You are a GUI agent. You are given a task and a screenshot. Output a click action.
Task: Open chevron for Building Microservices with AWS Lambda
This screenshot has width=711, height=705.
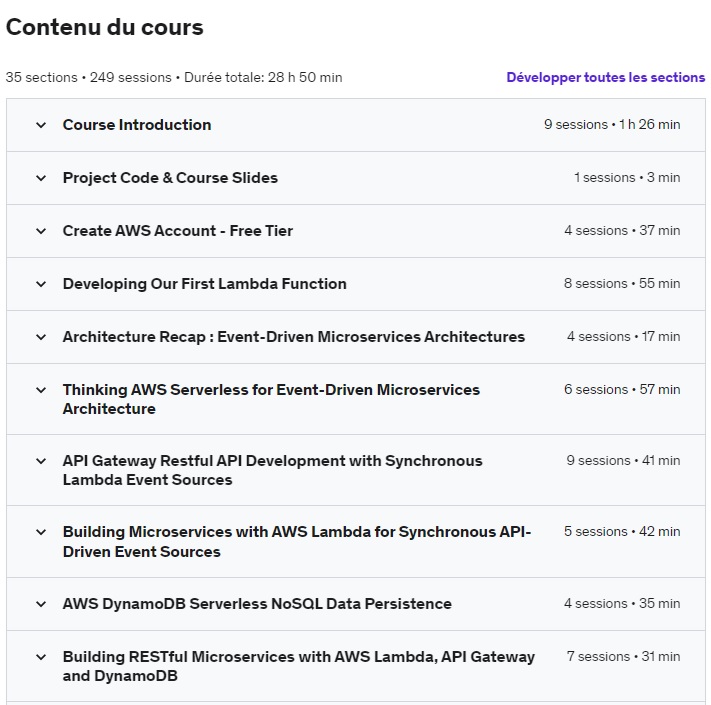[x=41, y=532]
